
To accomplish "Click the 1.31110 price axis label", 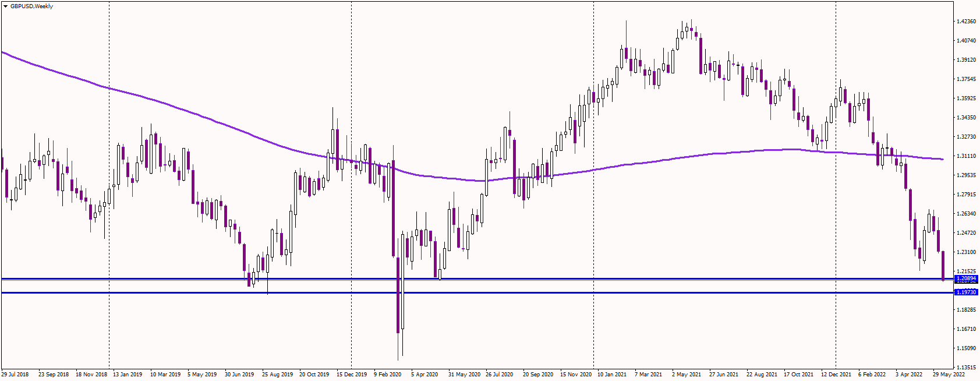I will pos(967,156).
